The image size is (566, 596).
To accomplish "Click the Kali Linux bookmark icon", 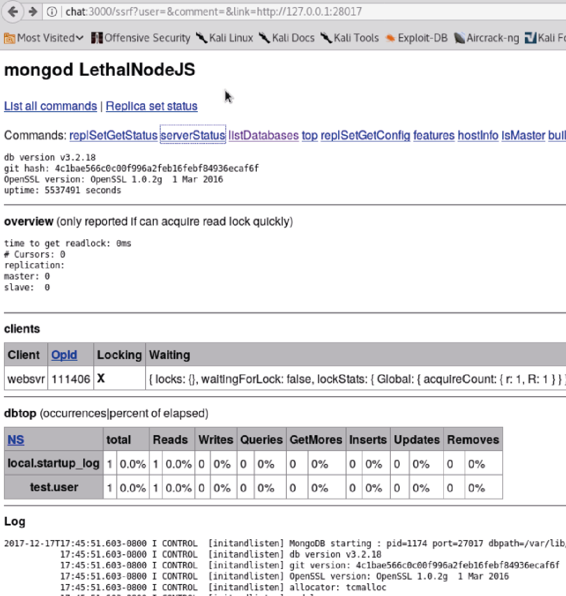I will pyautogui.click(x=201, y=38).
